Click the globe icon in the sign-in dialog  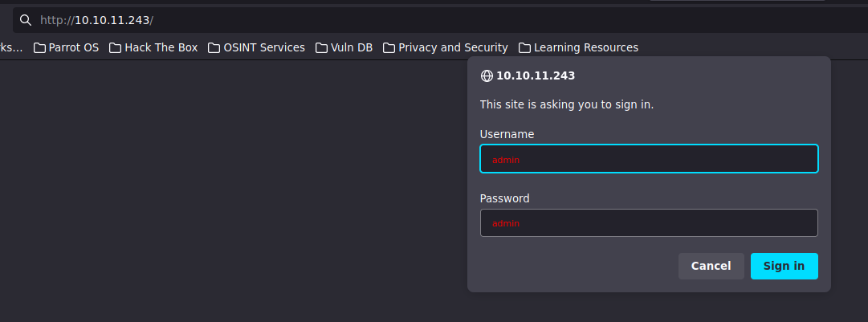[486, 76]
